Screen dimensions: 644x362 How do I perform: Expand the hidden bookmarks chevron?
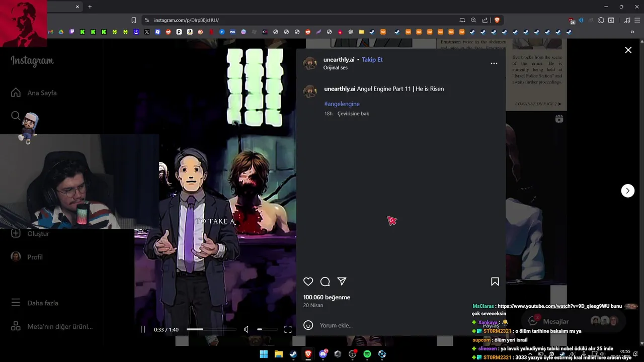tap(632, 32)
